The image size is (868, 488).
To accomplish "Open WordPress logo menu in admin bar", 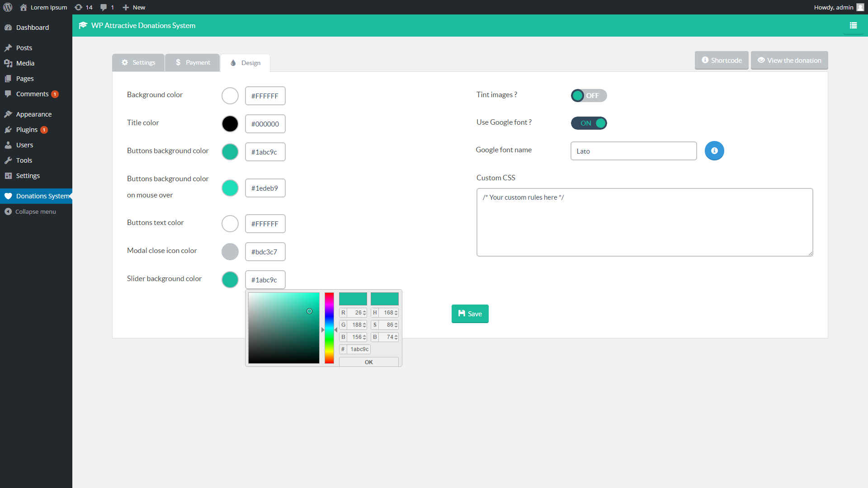I will [8, 7].
